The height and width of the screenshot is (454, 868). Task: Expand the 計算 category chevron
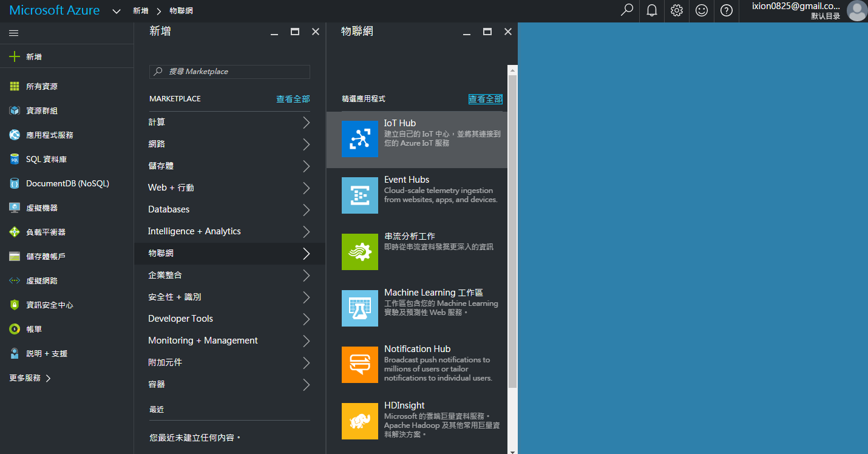point(306,123)
